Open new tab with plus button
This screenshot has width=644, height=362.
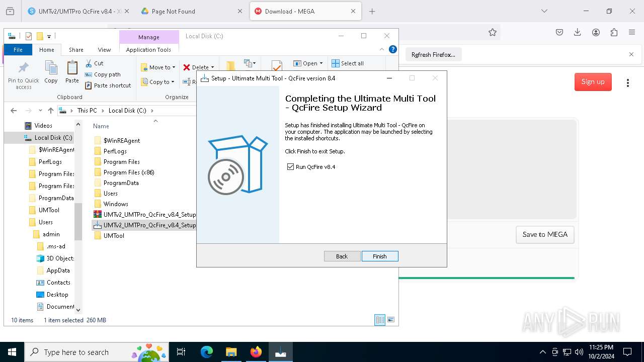pos(372,12)
